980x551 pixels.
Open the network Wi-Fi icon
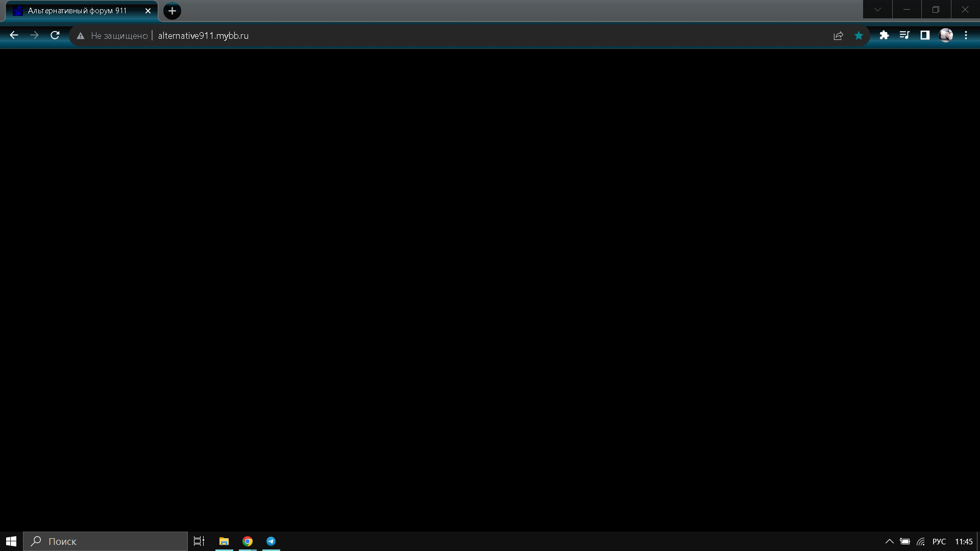click(x=921, y=541)
